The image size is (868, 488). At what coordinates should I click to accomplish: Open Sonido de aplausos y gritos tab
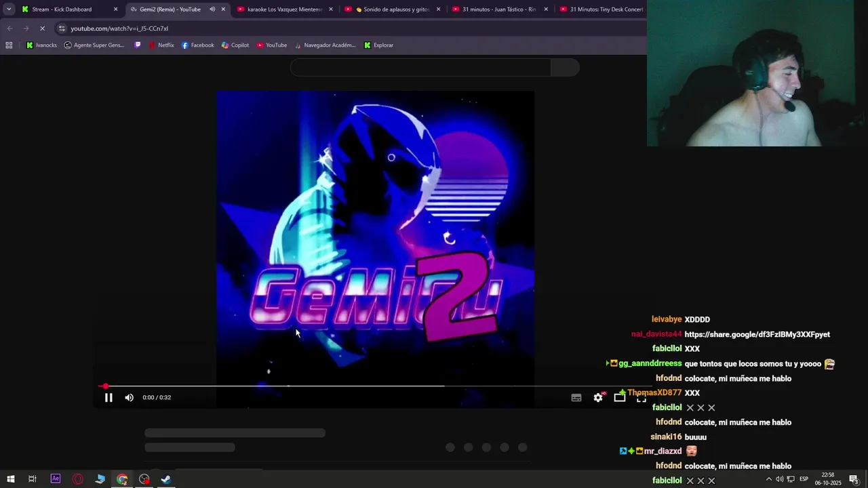(x=391, y=9)
